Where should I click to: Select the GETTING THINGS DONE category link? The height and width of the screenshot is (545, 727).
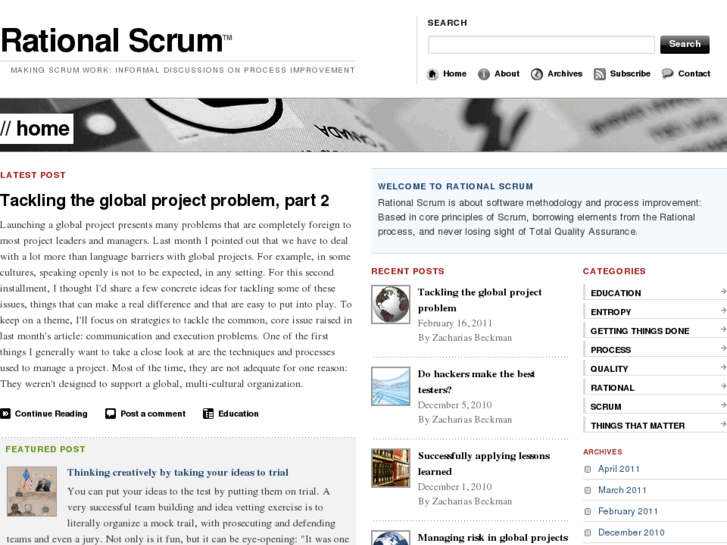640,331
